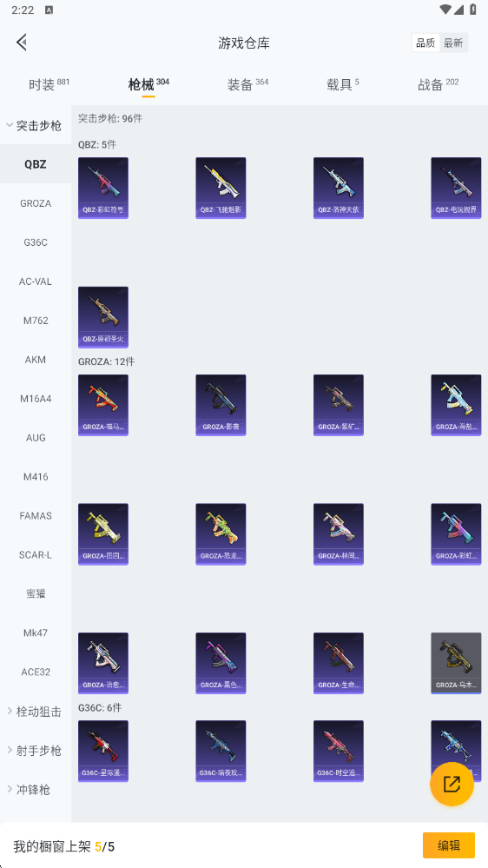This screenshot has width=488, height=868.
Task: Select the QBZ-飞驰魅影 gun skin
Action: pos(221,188)
